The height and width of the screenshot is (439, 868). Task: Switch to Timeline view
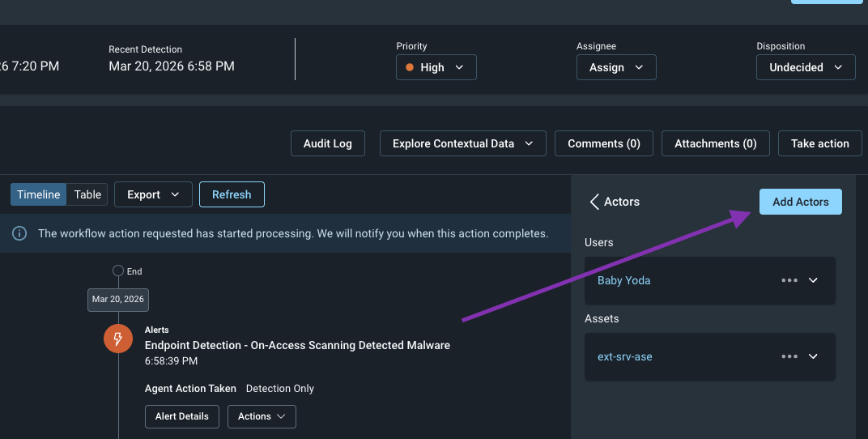39,194
